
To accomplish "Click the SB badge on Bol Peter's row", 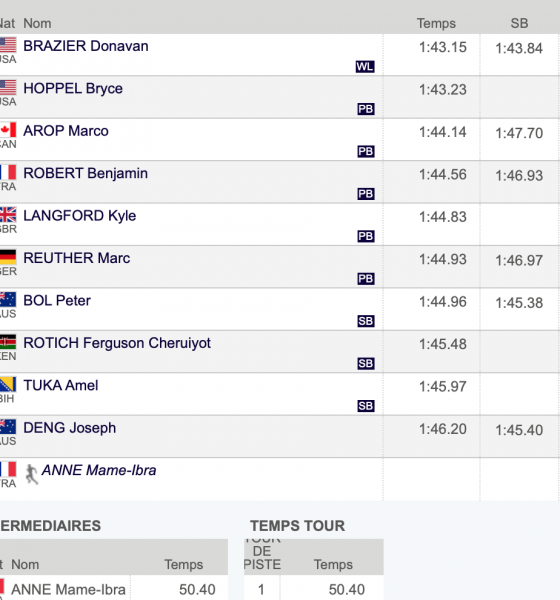I will [366, 321].
